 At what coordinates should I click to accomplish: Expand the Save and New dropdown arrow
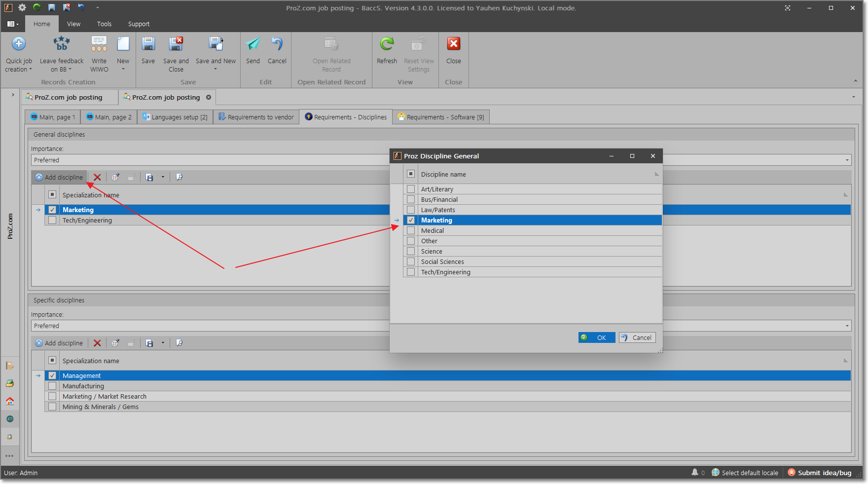tap(216, 69)
